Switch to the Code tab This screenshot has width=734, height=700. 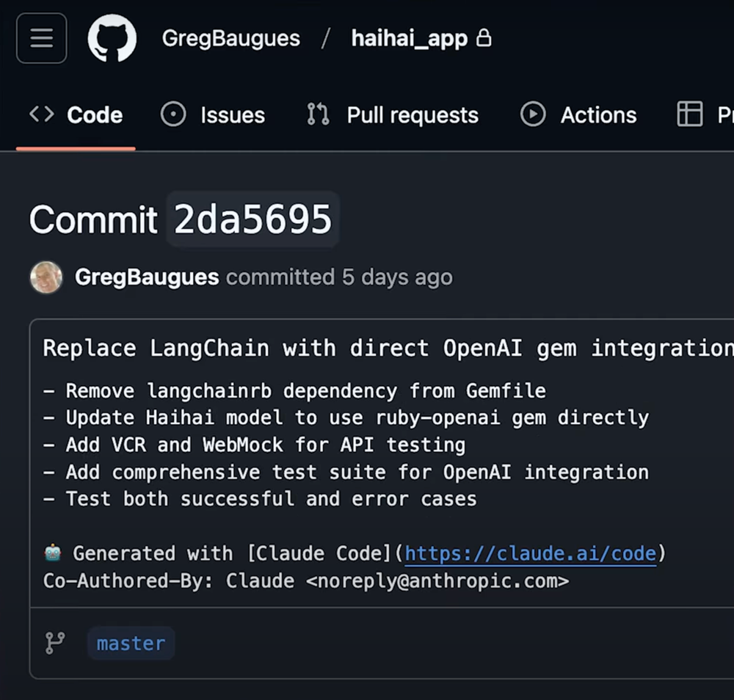coord(95,114)
